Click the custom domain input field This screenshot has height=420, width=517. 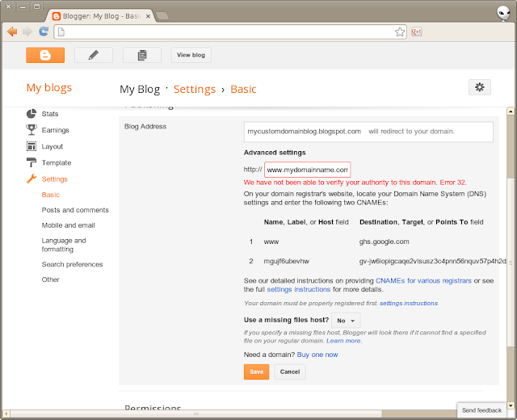[x=307, y=170]
